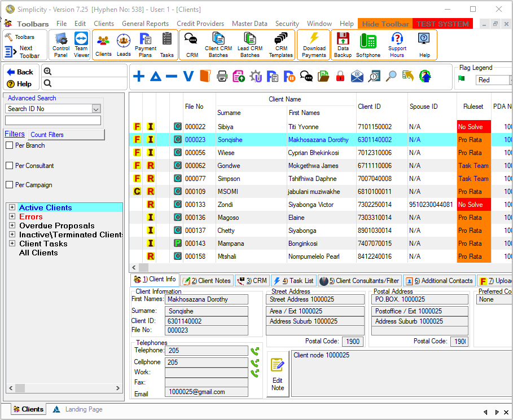Expand the Active Clients tree node
The image size is (513, 420).
coord(12,207)
